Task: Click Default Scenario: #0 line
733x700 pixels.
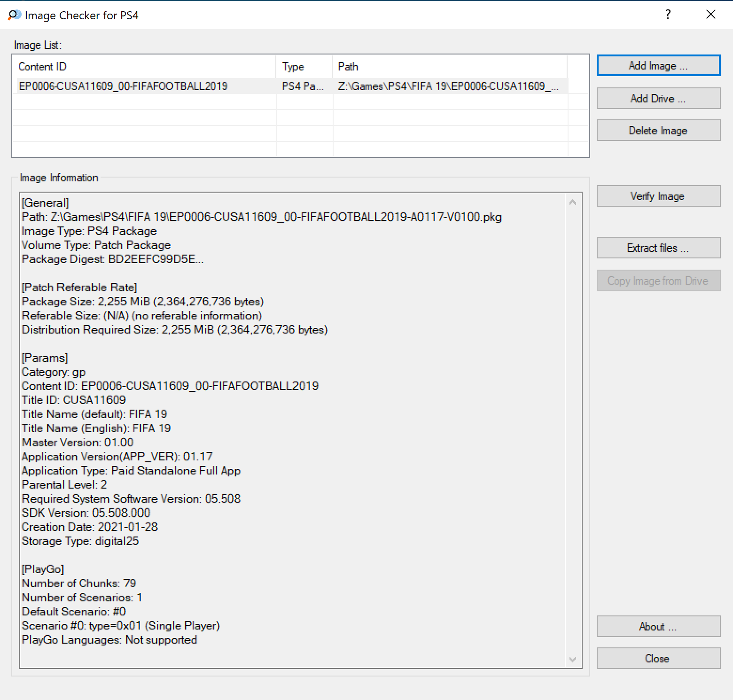Action: pos(74,611)
